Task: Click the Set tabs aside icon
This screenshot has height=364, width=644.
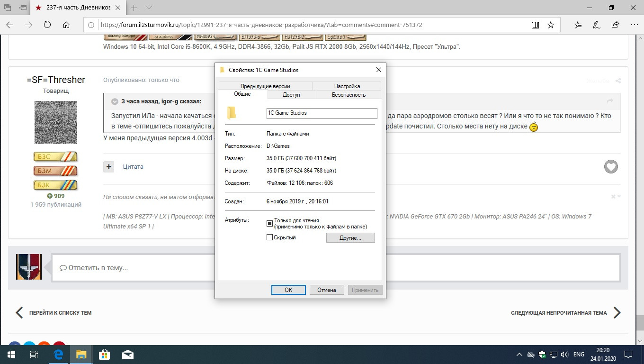Action: coord(23,8)
